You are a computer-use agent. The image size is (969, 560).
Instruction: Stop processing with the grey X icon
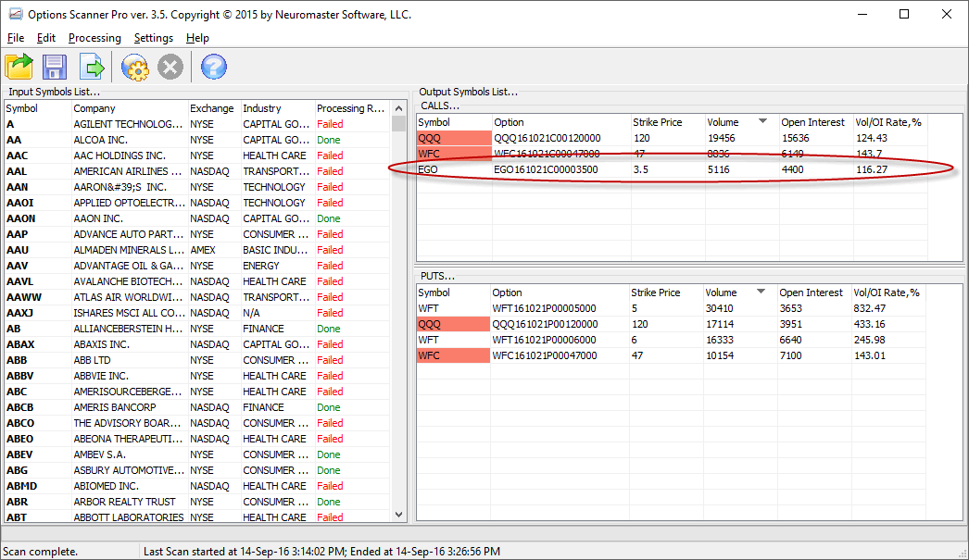click(x=170, y=67)
